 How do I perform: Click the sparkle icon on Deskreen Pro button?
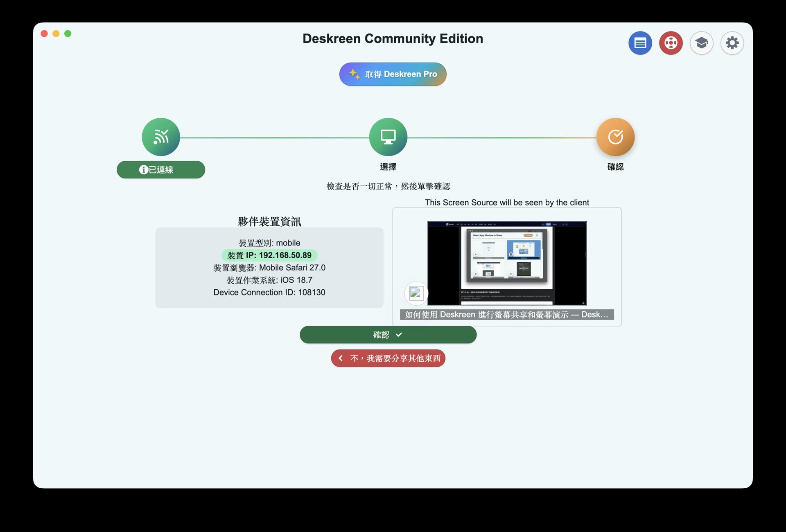pos(355,74)
